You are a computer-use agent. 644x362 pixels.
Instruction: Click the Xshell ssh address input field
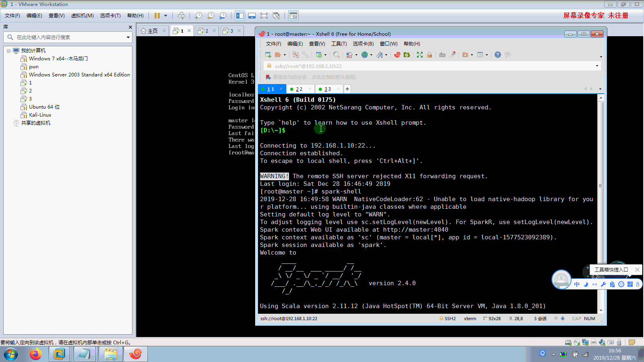tap(433, 66)
